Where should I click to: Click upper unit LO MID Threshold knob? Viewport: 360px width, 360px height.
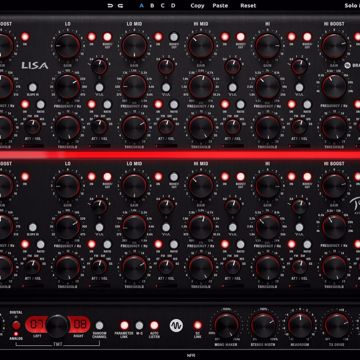134,128
